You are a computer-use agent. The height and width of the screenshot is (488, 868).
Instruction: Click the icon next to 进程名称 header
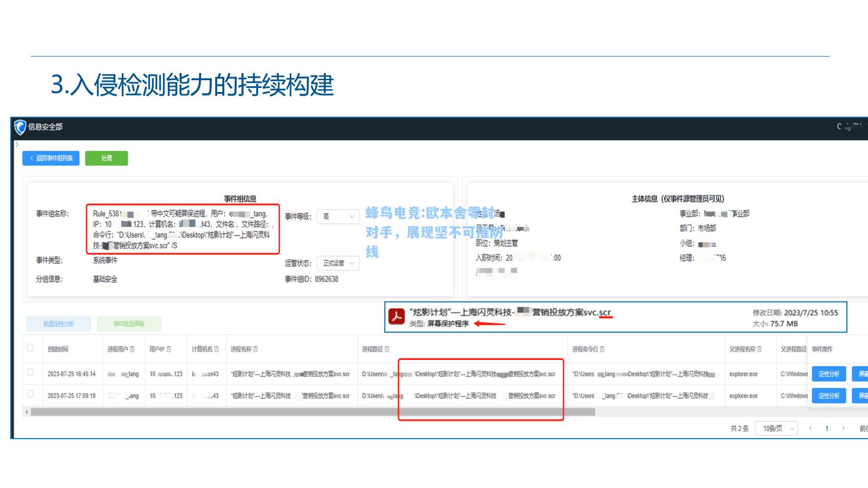click(x=256, y=349)
